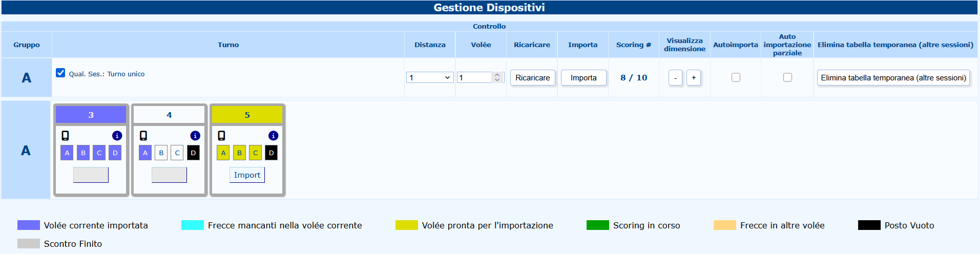Open the info icon on target 3
Viewport: 980px width, 254px height.
[117, 136]
